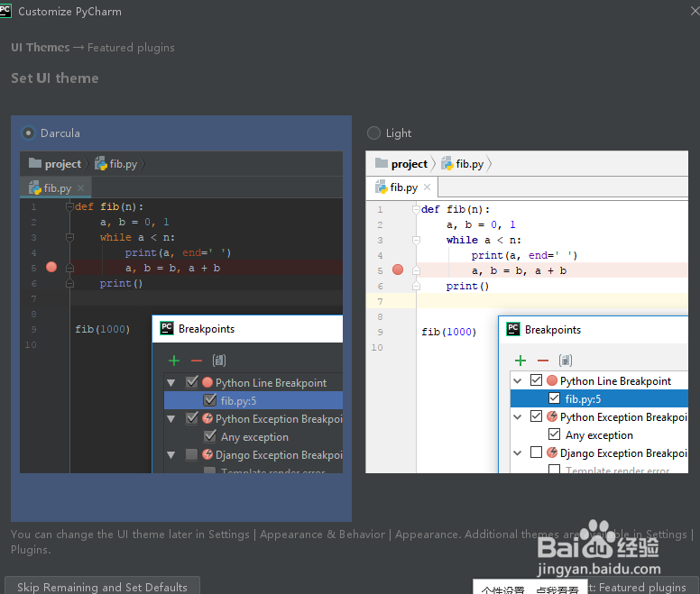Toggle fib.py:5 checkbox in Darcula preview
The height and width of the screenshot is (594, 700).
[x=210, y=400]
